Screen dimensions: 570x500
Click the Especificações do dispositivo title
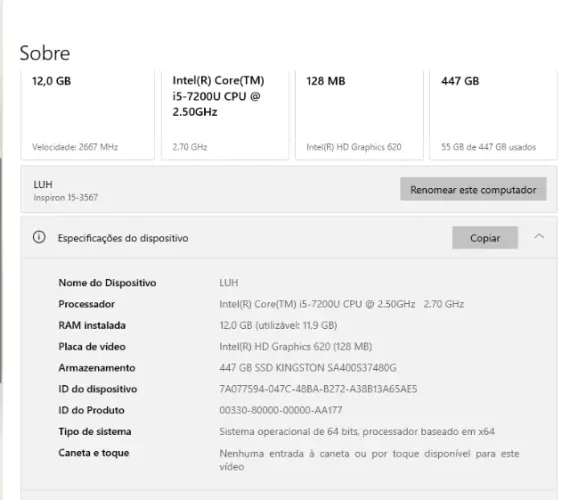(x=123, y=238)
